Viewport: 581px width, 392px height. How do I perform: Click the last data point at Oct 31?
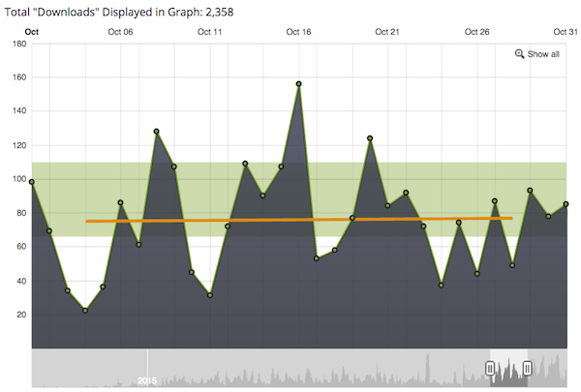coord(566,204)
